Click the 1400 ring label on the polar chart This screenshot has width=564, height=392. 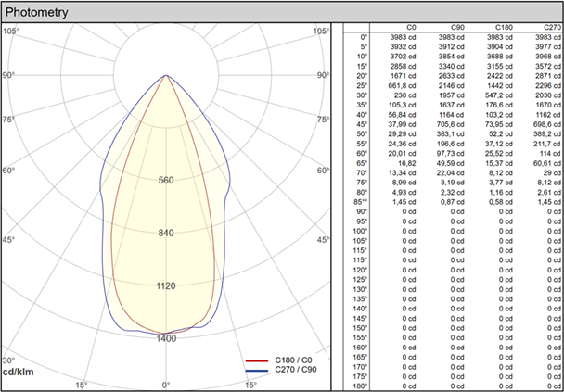tap(166, 339)
